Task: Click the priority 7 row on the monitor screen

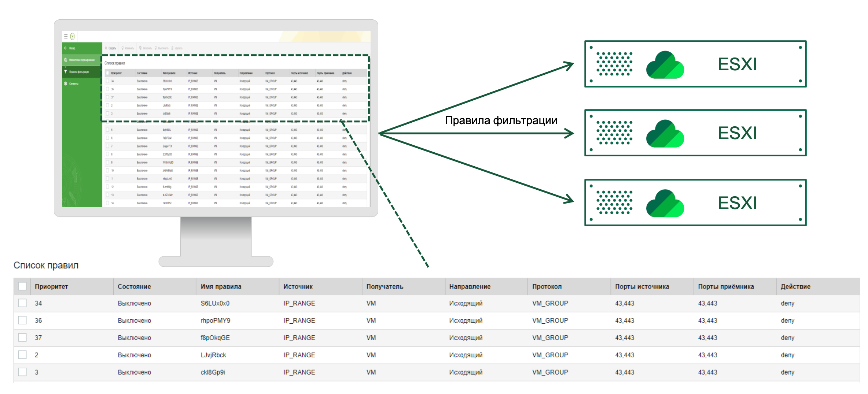Action: pos(236,146)
